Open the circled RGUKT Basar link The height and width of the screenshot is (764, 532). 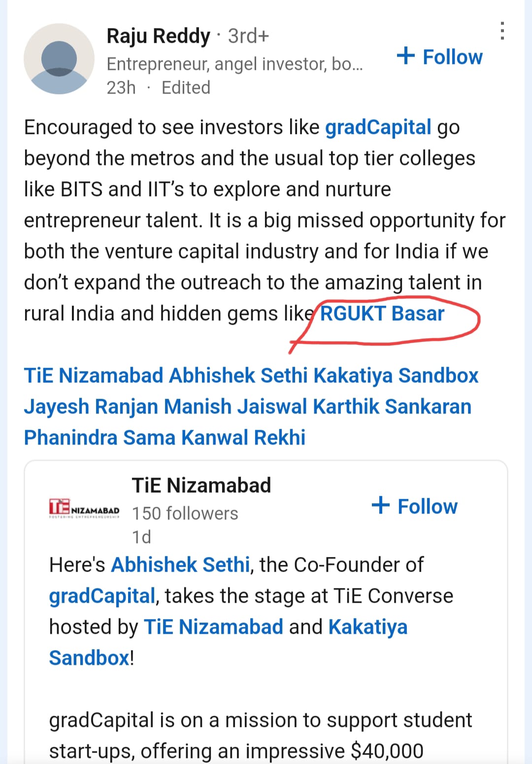coord(382,313)
